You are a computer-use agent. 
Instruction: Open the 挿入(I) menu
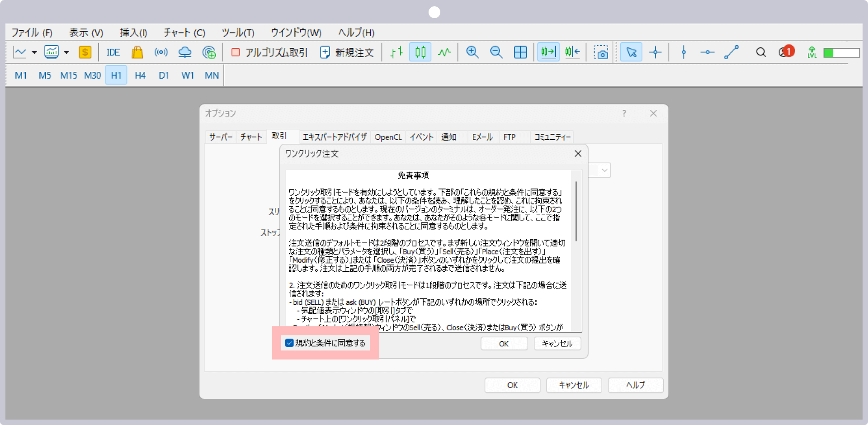[x=133, y=33]
